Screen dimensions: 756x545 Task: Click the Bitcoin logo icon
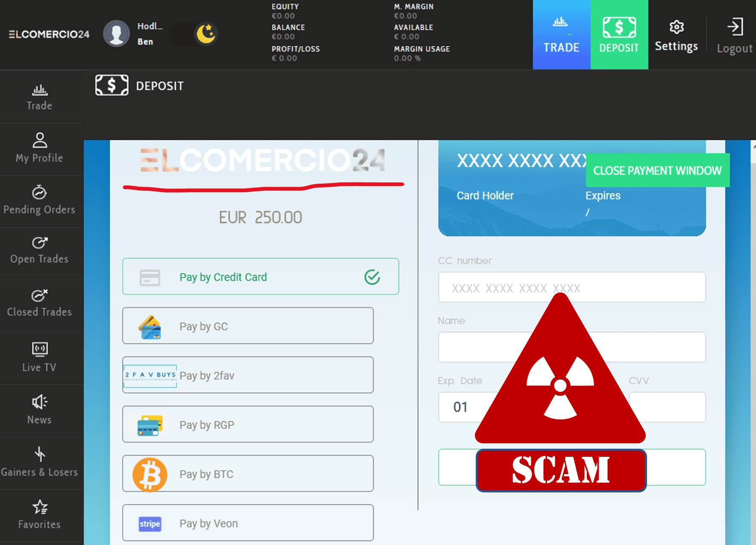pyautogui.click(x=150, y=474)
